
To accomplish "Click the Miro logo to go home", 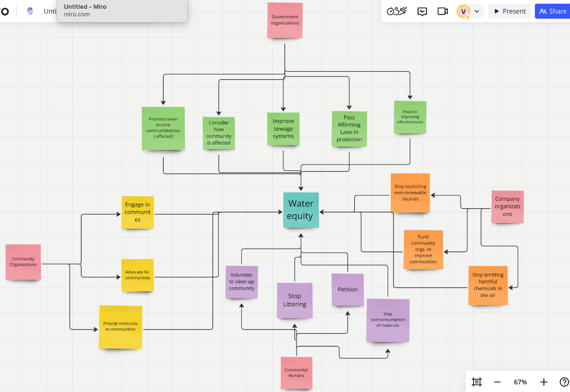I will (x=5, y=11).
